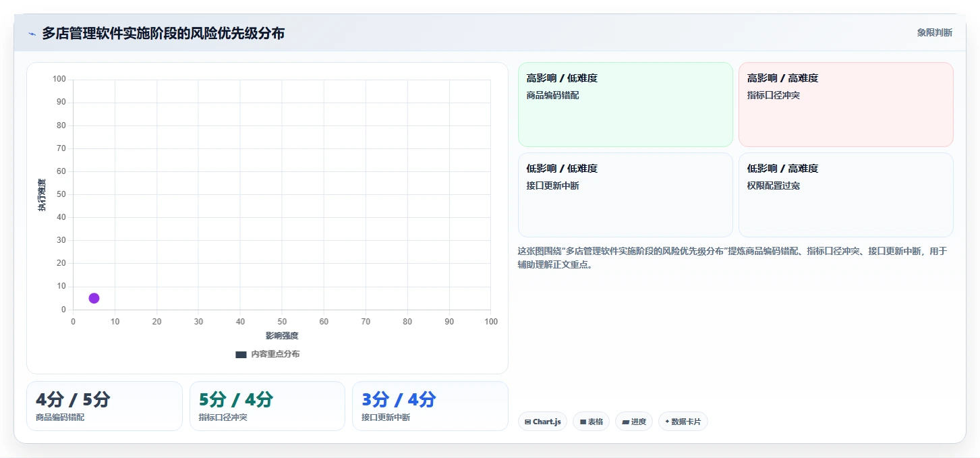Viewport: 980px width, 458px height.
Task: Click the description paragraph starting with 这张图围绕
Action: 732,258
